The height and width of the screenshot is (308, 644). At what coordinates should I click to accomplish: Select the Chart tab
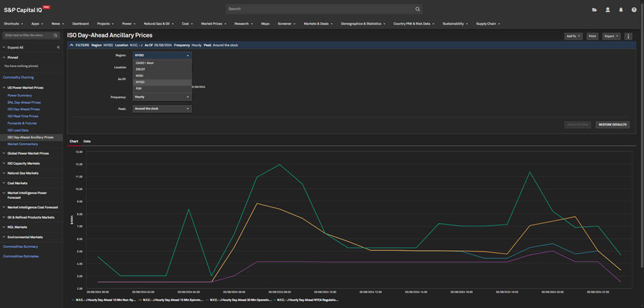pos(74,141)
